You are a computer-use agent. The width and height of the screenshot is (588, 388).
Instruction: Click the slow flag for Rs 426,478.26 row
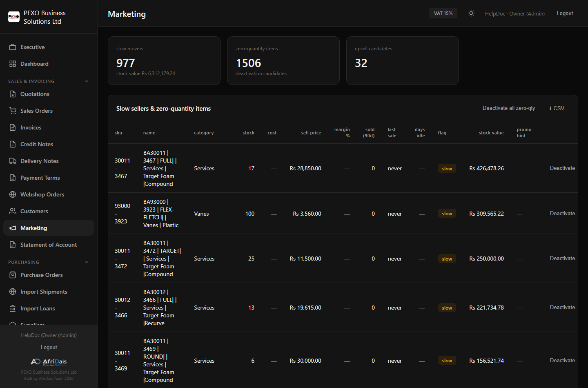tap(447, 169)
